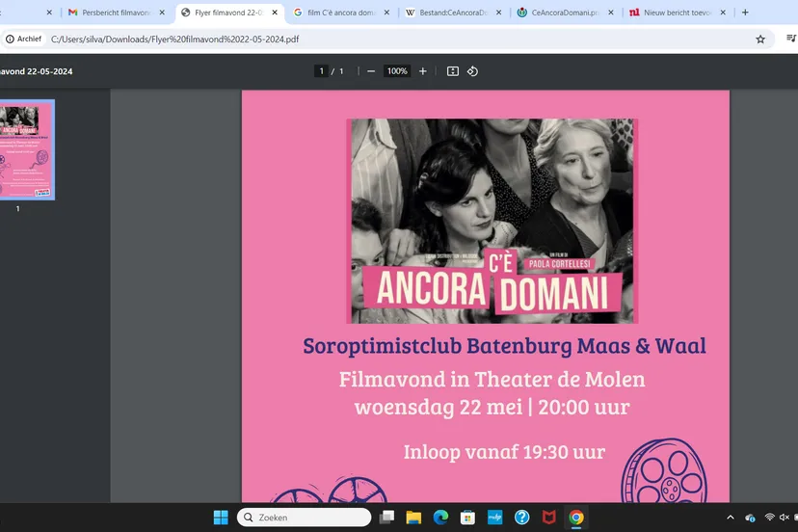Open the media control icon in toolbar

[x=791, y=39]
